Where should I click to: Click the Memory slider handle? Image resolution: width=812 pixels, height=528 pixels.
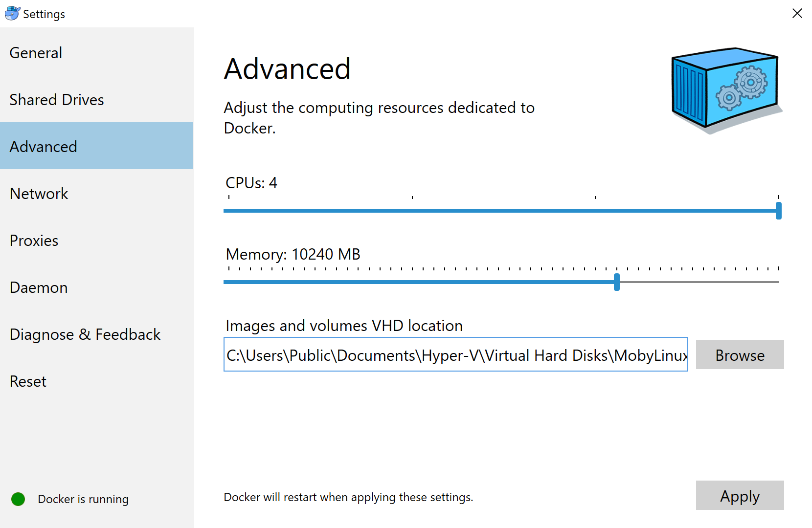617,282
